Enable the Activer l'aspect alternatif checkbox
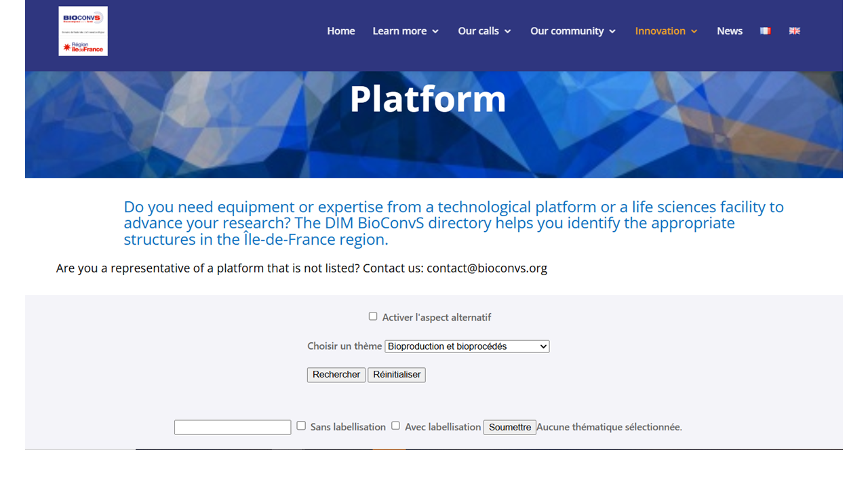Image resolution: width=868 pixels, height=488 pixels. point(373,317)
